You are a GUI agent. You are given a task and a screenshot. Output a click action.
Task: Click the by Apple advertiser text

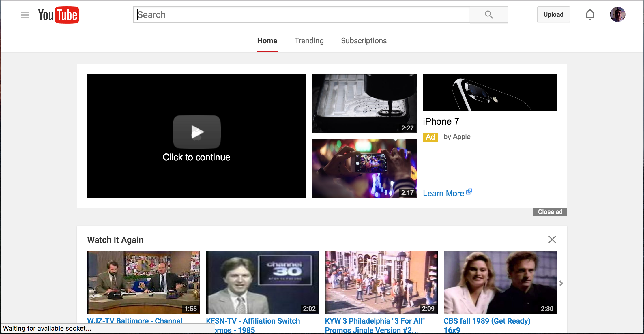click(x=457, y=137)
